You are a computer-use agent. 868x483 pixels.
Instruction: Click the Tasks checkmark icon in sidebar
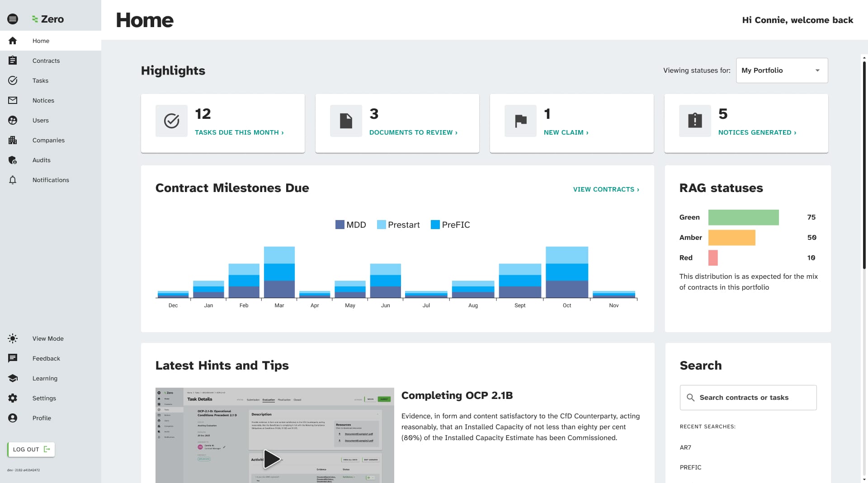point(13,80)
